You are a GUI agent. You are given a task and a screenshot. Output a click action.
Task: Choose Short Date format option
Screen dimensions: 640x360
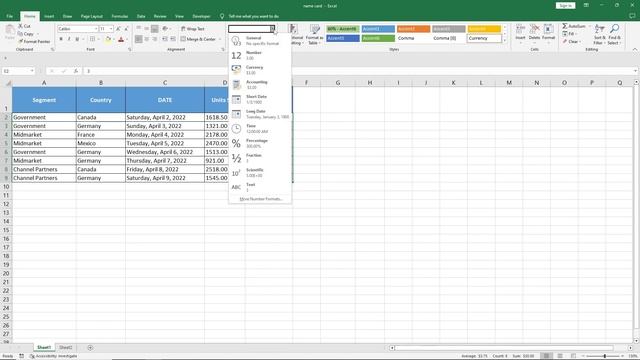point(260,99)
